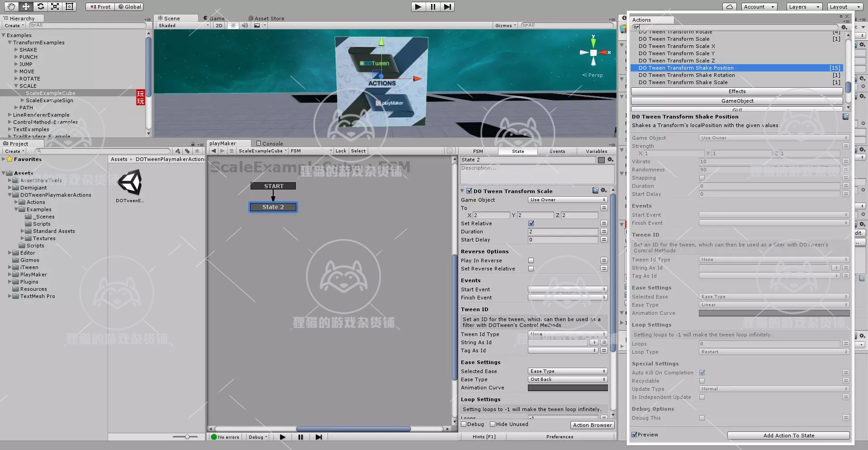Click the Project search by label icon
Viewport: 868px width, 450px height.
click(187, 151)
